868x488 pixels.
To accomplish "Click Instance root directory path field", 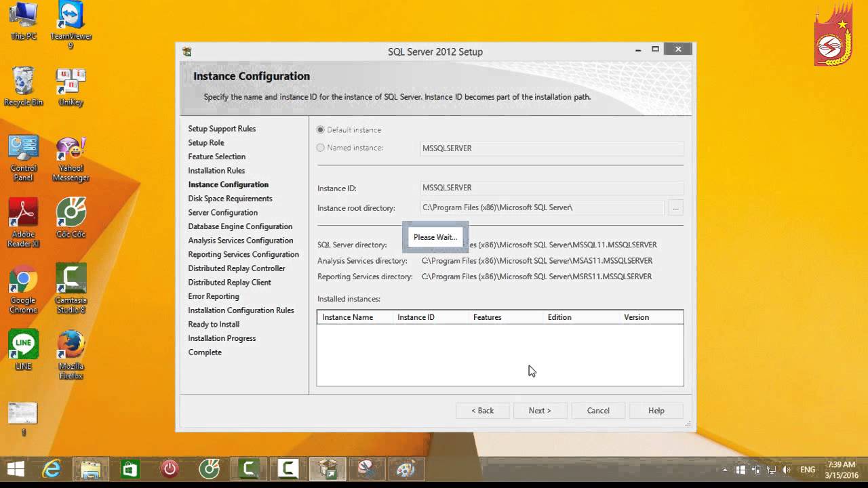I will (542, 207).
